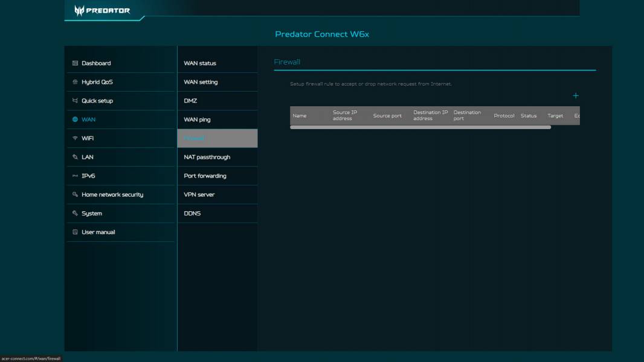Click the Home network security key icon

pos(74,194)
